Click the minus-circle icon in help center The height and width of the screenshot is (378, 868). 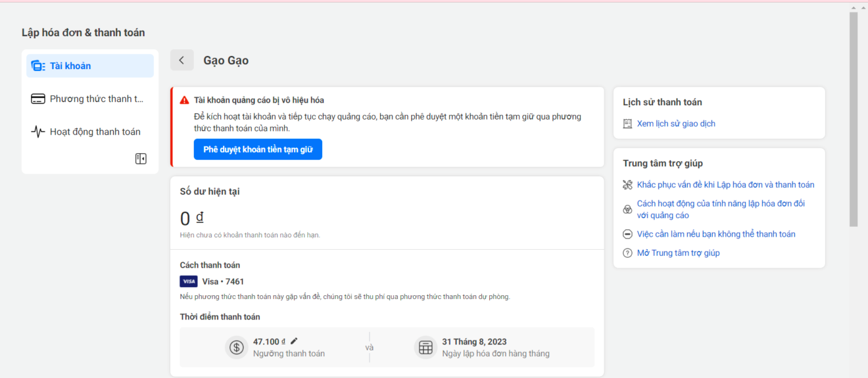[x=627, y=234]
